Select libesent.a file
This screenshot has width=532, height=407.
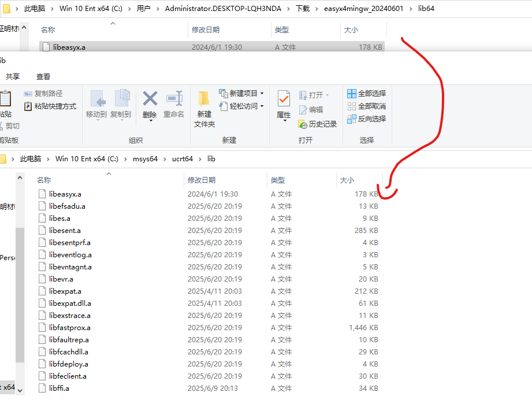65,231
